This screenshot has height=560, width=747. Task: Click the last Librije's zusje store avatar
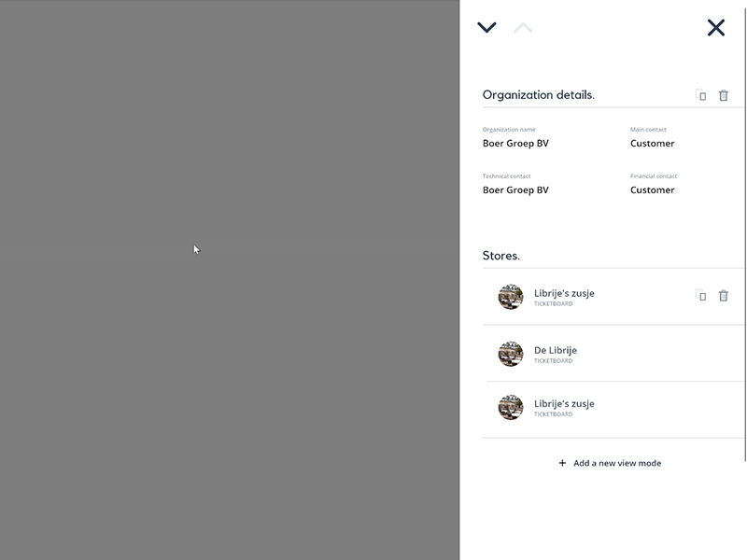coord(511,407)
